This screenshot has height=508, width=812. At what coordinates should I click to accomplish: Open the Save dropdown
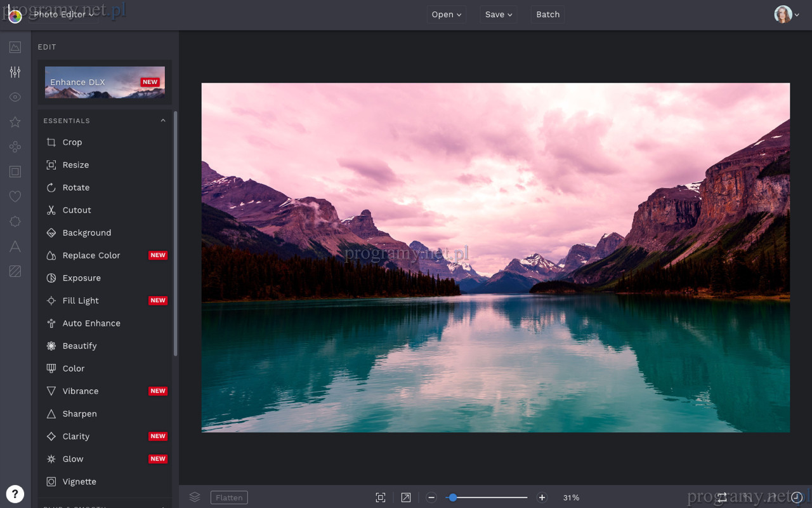(499, 15)
